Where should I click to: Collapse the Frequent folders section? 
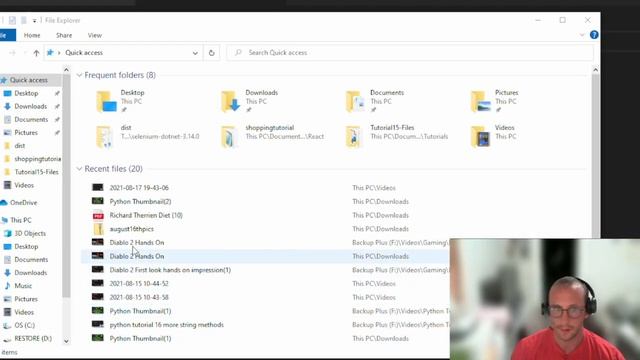pos(79,75)
